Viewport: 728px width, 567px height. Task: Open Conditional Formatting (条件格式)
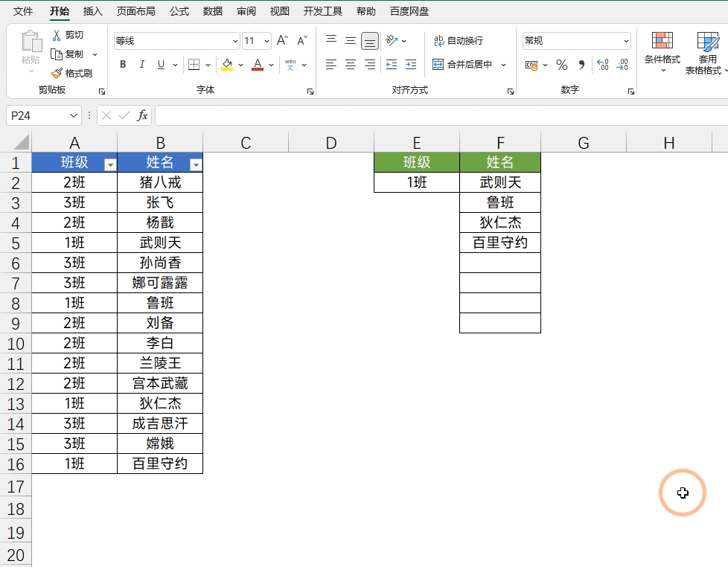click(662, 51)
